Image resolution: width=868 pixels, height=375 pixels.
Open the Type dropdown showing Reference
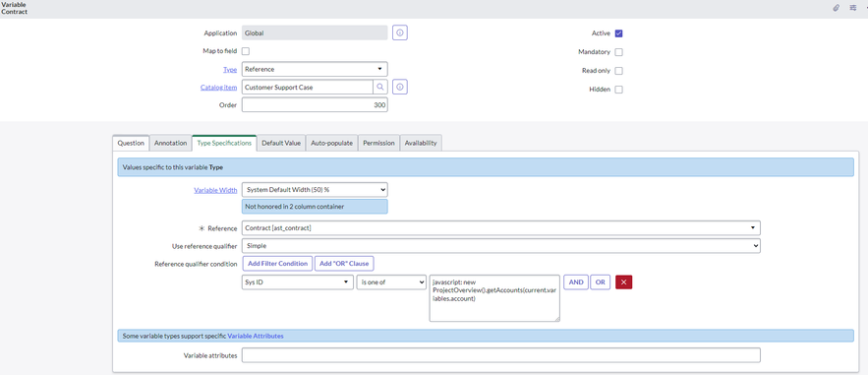pos(315,69)
